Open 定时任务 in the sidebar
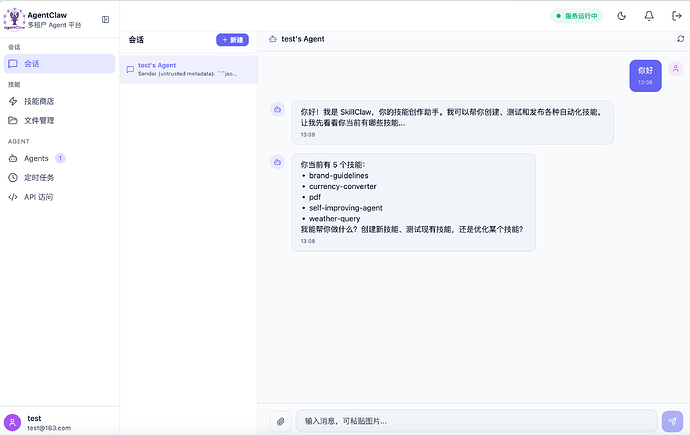The image size is (690, 435). (x=59, y=178)
